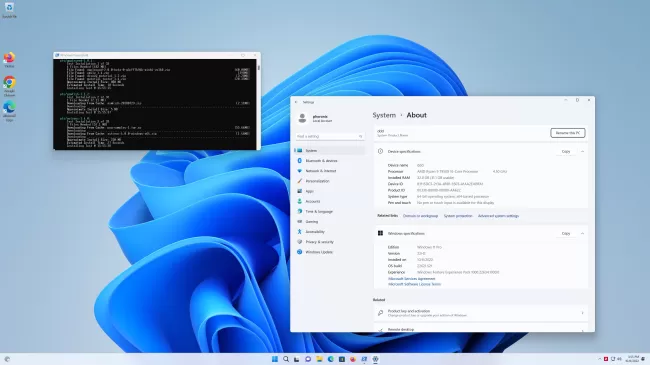Click the red tray icon
This screenshot has height=365, width=650.
click(606, 359)
